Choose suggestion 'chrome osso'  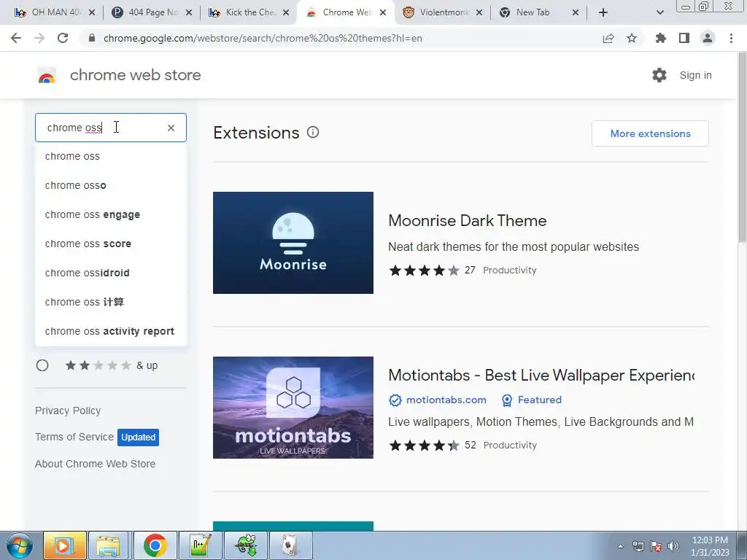coord(111,185)
